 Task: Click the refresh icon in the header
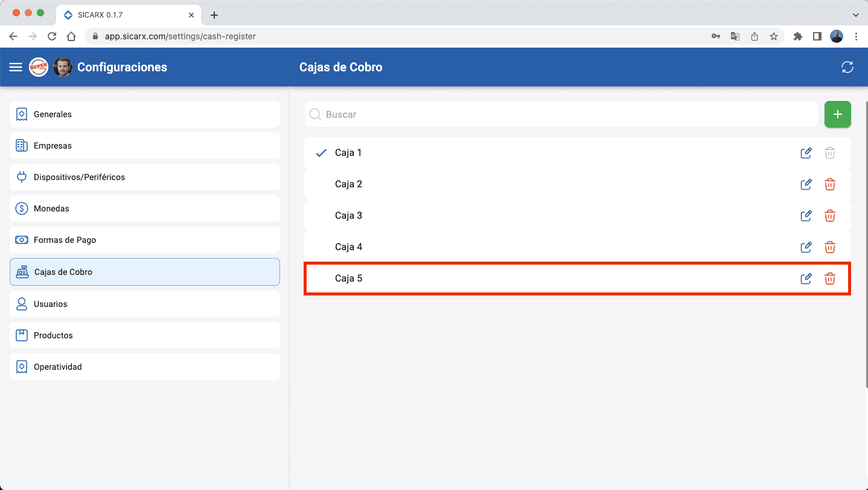(x=847, y=67)
